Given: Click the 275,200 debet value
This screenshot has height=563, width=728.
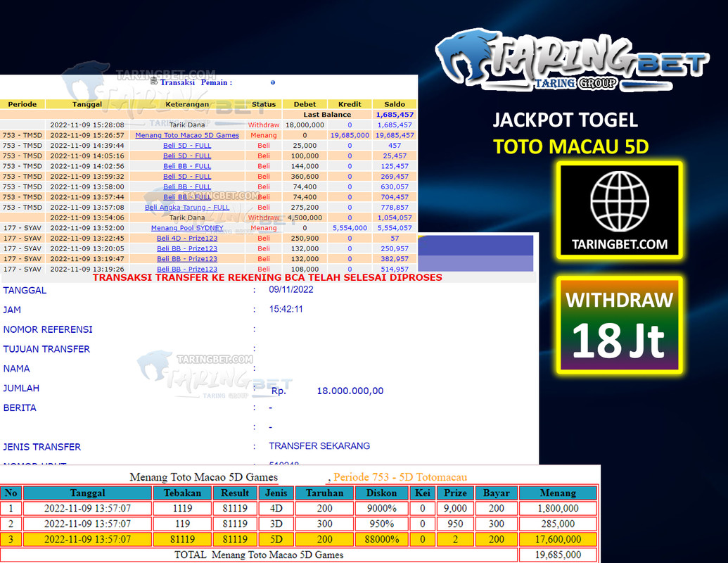Looking at the screenshot, I should [305, 207].
